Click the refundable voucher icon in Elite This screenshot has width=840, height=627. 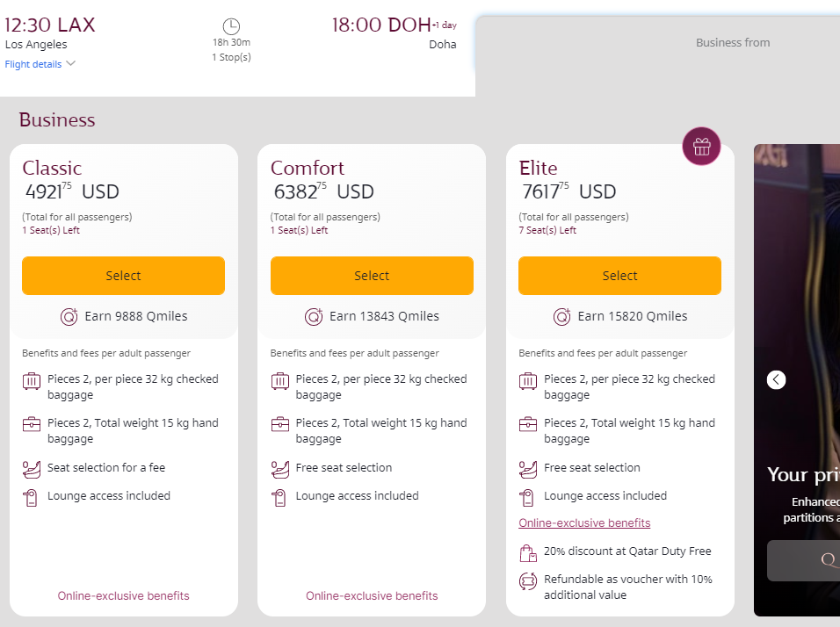tap(528, 581)
